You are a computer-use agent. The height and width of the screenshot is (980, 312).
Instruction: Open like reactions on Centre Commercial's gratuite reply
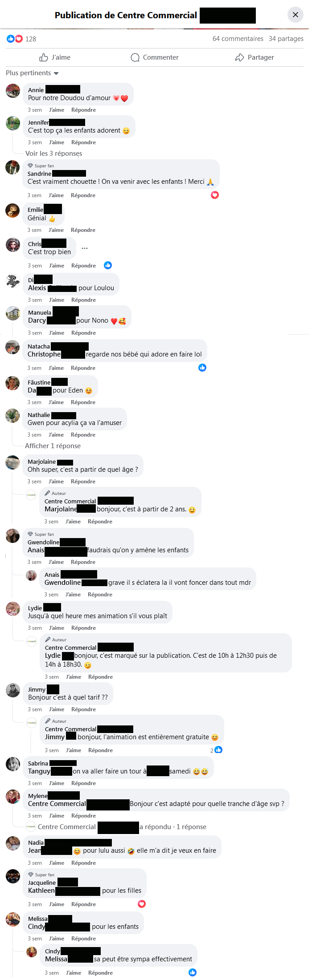[x=217, y=750]
